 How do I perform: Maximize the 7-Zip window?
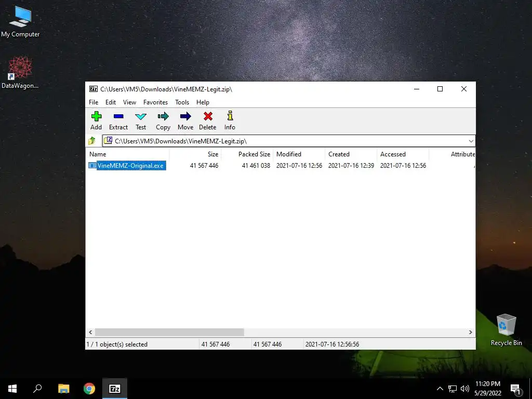pyautogui.click(x=440, y=89)
